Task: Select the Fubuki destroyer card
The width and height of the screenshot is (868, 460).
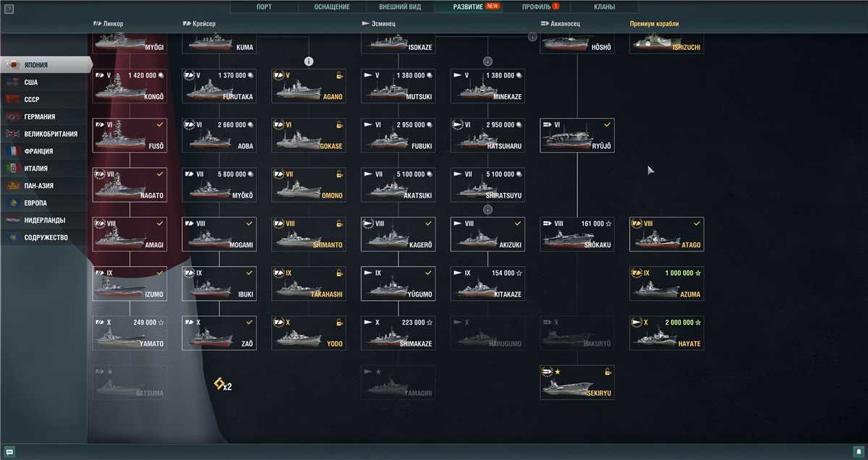Action: [399, 135]
